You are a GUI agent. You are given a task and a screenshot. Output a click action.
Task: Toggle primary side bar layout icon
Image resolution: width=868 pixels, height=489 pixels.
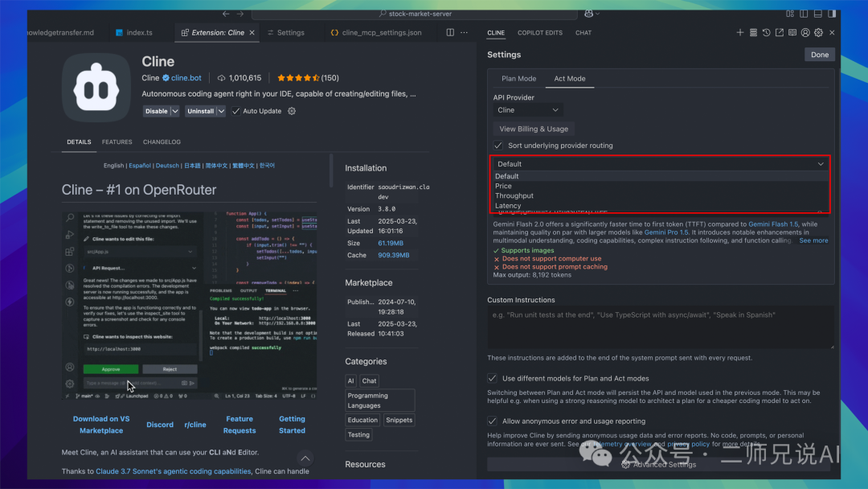[x=804, y=14]
